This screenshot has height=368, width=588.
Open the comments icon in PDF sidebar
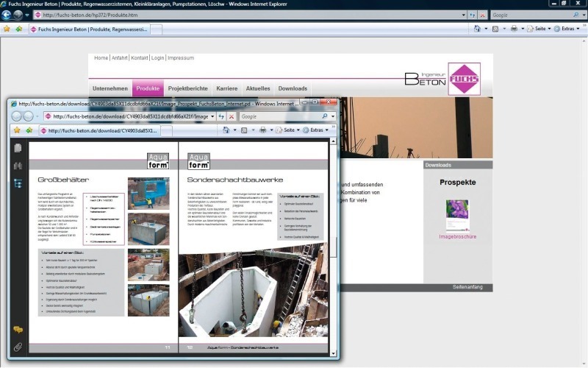(x=18, y=330)
